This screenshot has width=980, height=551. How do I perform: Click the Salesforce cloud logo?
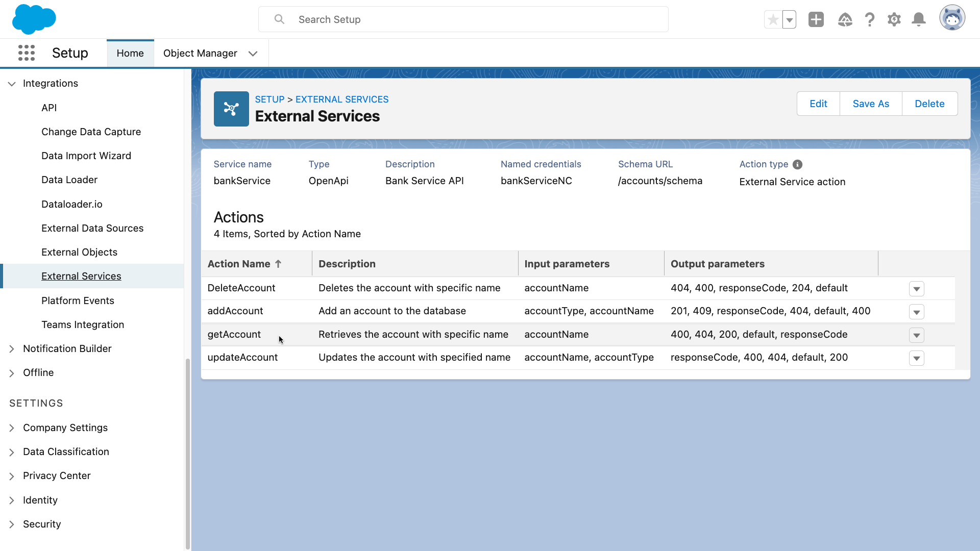coord(34,19)
